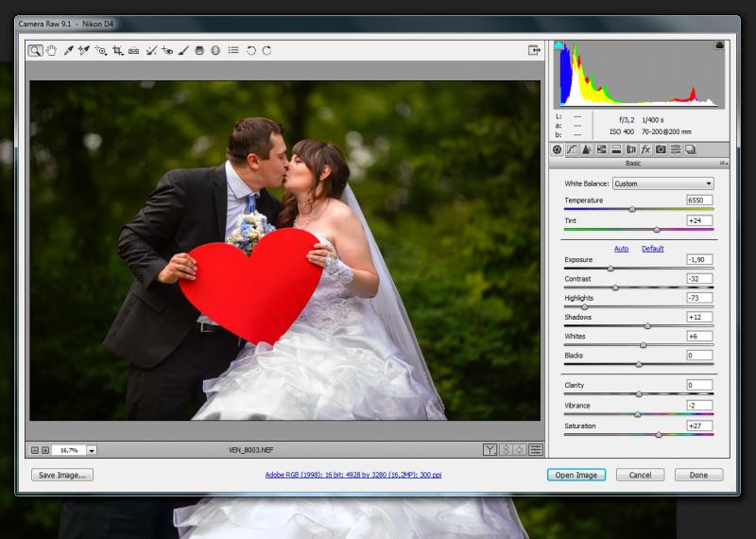Open the zoom level dropdown

pyautogui.click(x=92, y=450)
